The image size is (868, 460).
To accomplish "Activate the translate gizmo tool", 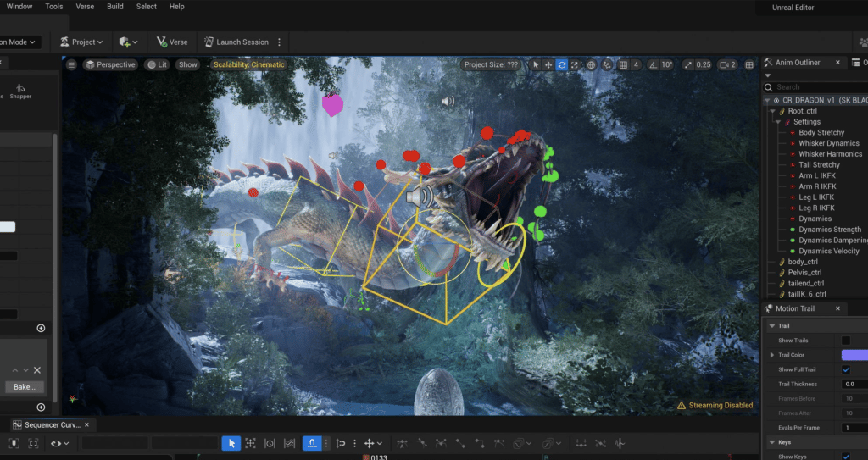I will tap(548, 64).
